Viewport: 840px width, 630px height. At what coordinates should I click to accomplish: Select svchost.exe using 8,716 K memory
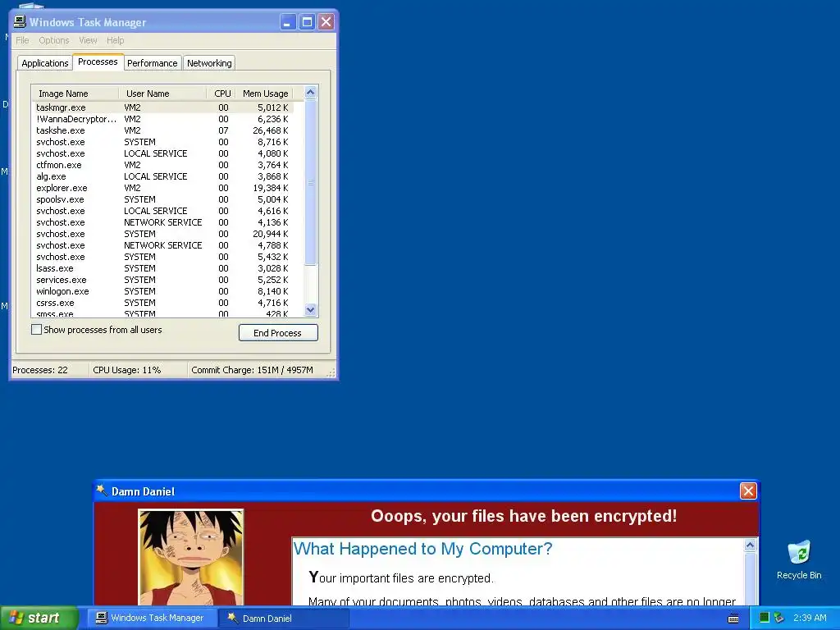[x=163, y=142]
